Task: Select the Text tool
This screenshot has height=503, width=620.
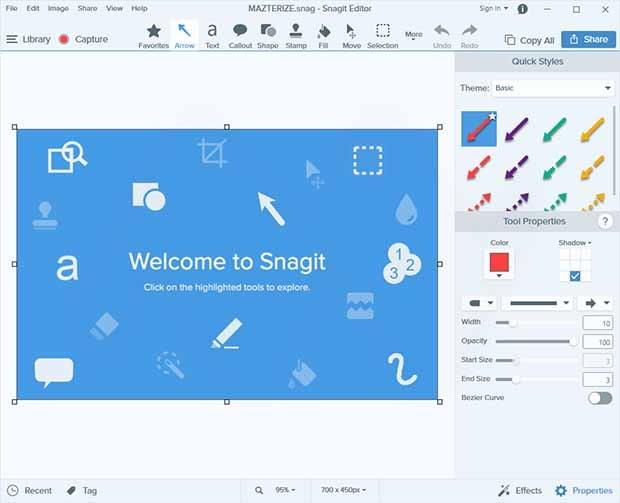Action: [x=212, y=36]
